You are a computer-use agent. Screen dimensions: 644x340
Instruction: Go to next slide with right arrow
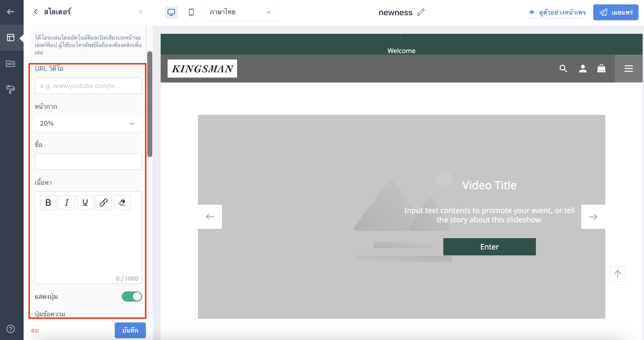pyautogui.click(x=593, y=217)
